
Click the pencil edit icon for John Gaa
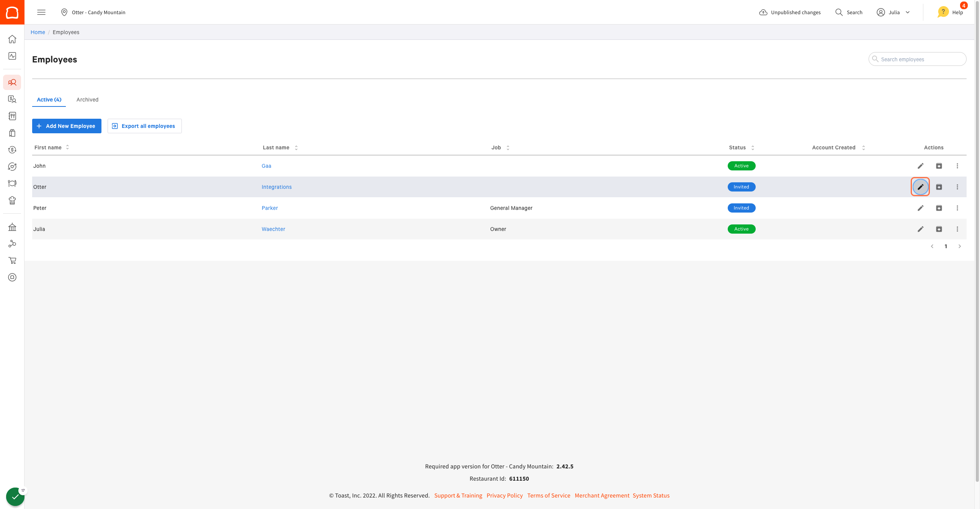[920, 166]
